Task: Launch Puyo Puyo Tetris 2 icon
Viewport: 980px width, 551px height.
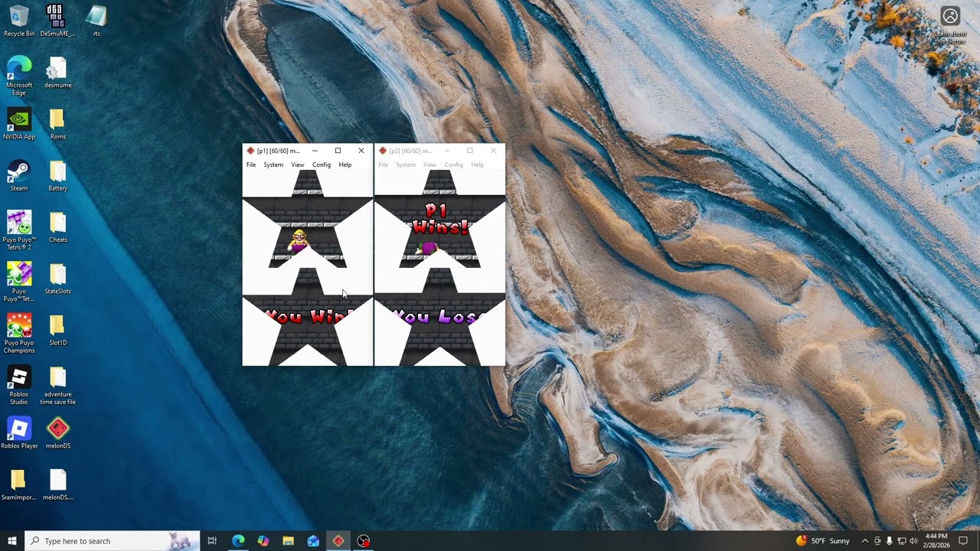Action: [19, 230]
